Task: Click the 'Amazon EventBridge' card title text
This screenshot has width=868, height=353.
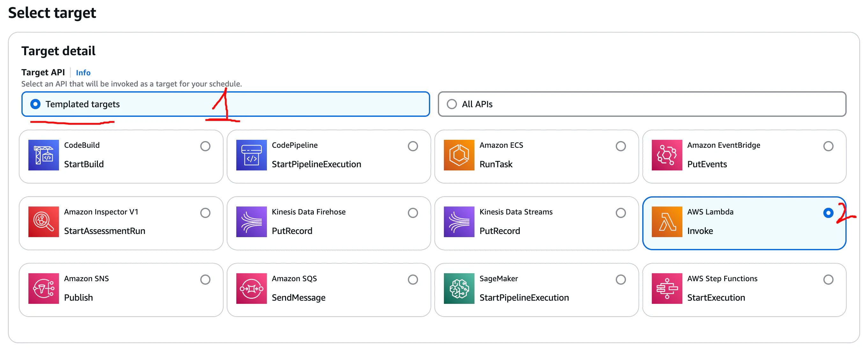Action: pyautogui.click(x=724, y=145)
